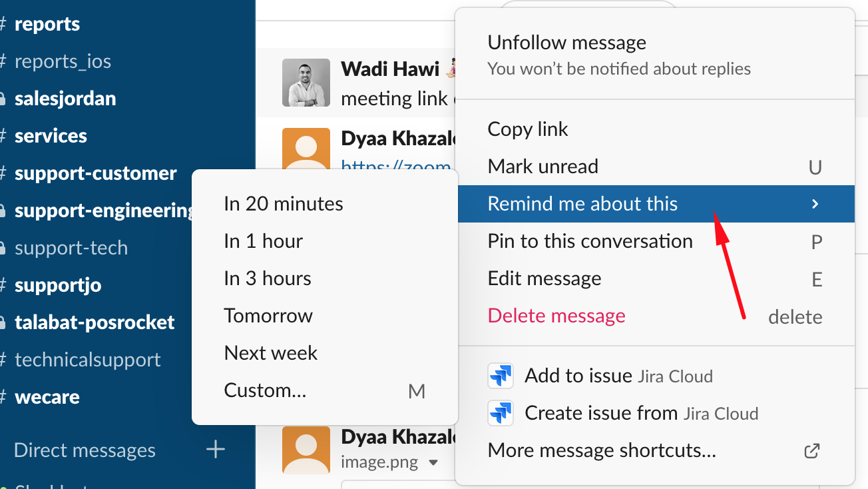Viewport: 868px width, 489px height.
Task: Click Jira icon beside Create issue from
Action: tap(500, 413)
